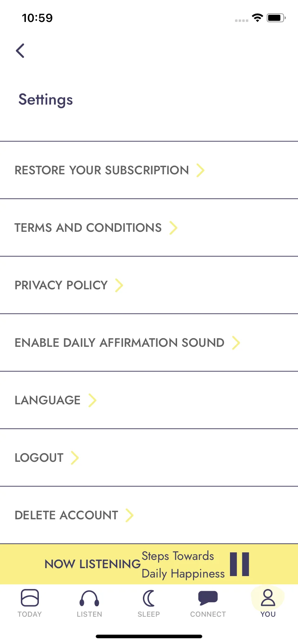Open Terms and Conditions
298x644 pixels.
(149, 227)
